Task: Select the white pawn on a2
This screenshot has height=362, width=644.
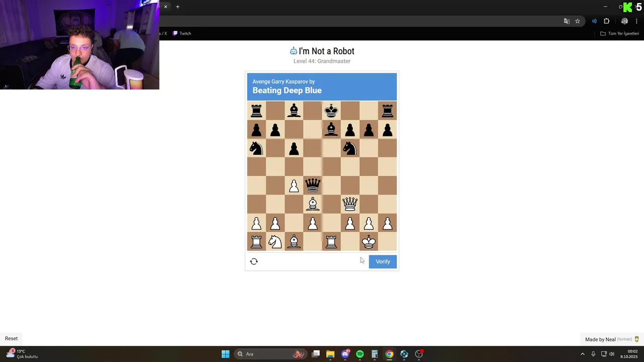Action: 257,223
